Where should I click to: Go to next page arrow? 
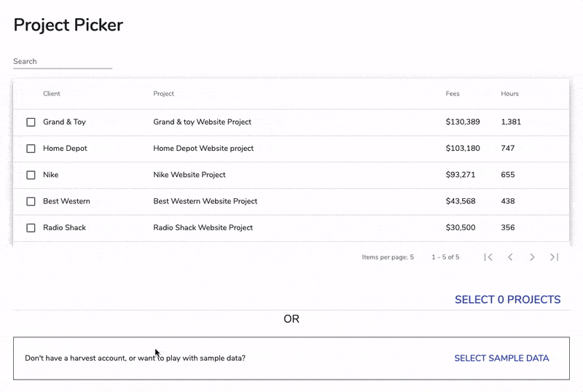532,257
